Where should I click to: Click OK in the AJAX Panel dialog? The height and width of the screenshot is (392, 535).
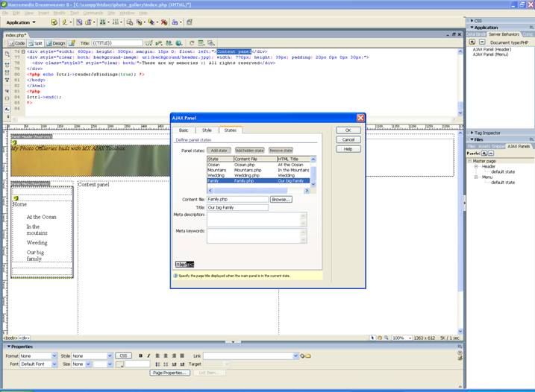pyautogui.click(x=348, y=130)
